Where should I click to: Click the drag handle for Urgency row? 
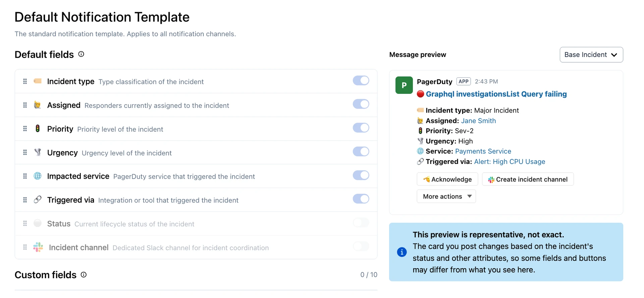point(25,153)
